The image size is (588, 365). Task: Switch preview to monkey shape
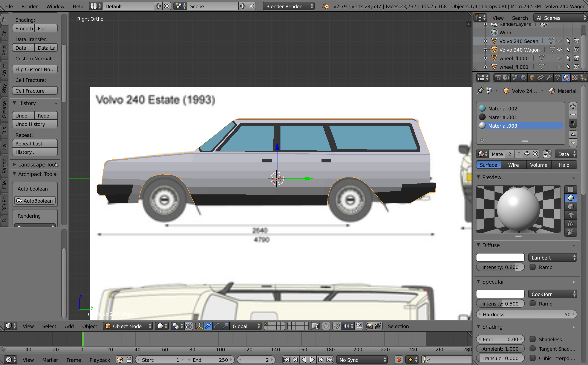click(571, 215)
